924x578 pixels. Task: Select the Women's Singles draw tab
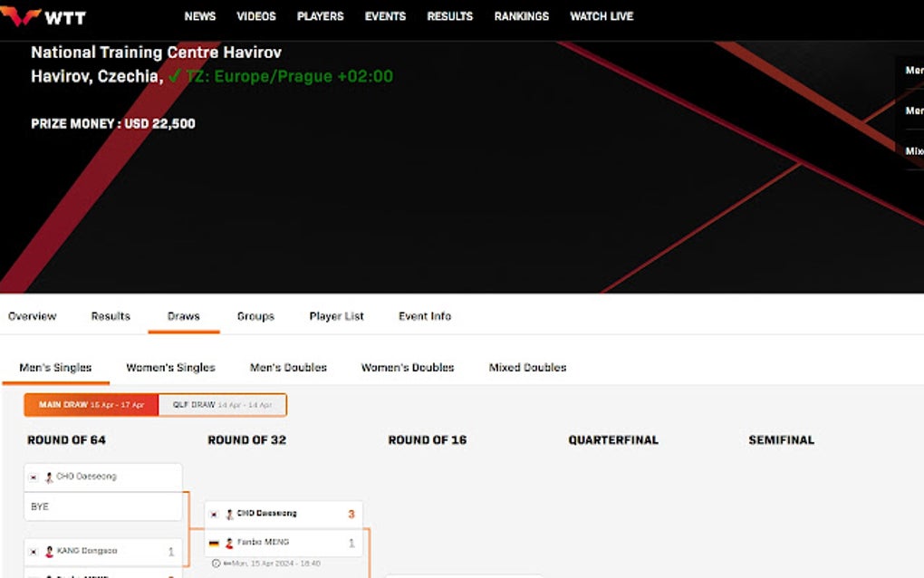tap(171, 368)
